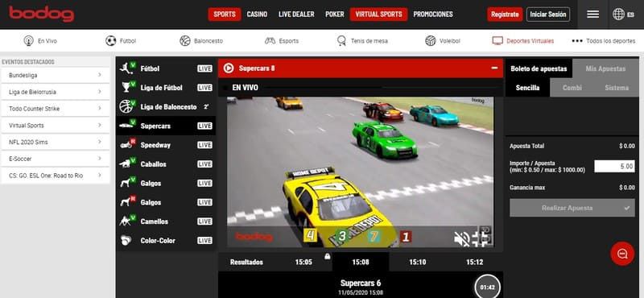Click Iniciar Sesión button
The image size is (644, 298).
[x=548, y=14]
